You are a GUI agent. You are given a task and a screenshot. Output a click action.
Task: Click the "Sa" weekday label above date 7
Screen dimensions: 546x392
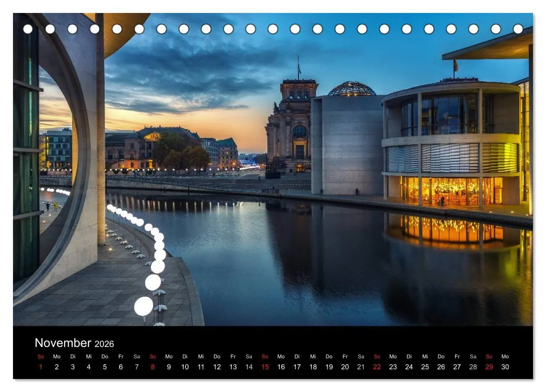[x=137, y=356]
